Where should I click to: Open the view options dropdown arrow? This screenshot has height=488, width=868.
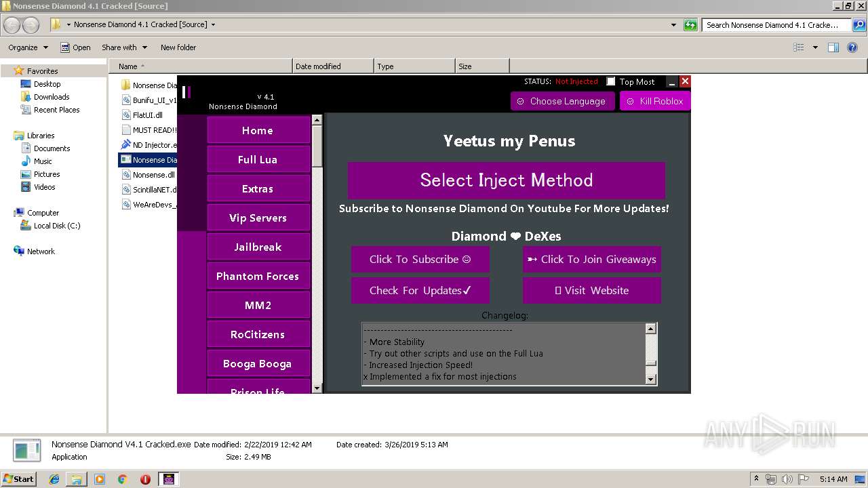pos(815,47)
